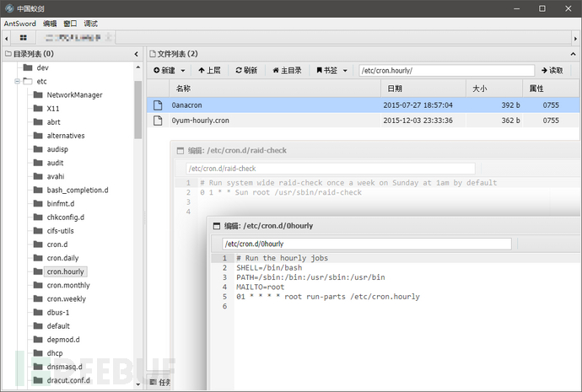Select the 0yum-hourly.cron file row
Screen dimensions: 582x392
[x=363, y=121]
